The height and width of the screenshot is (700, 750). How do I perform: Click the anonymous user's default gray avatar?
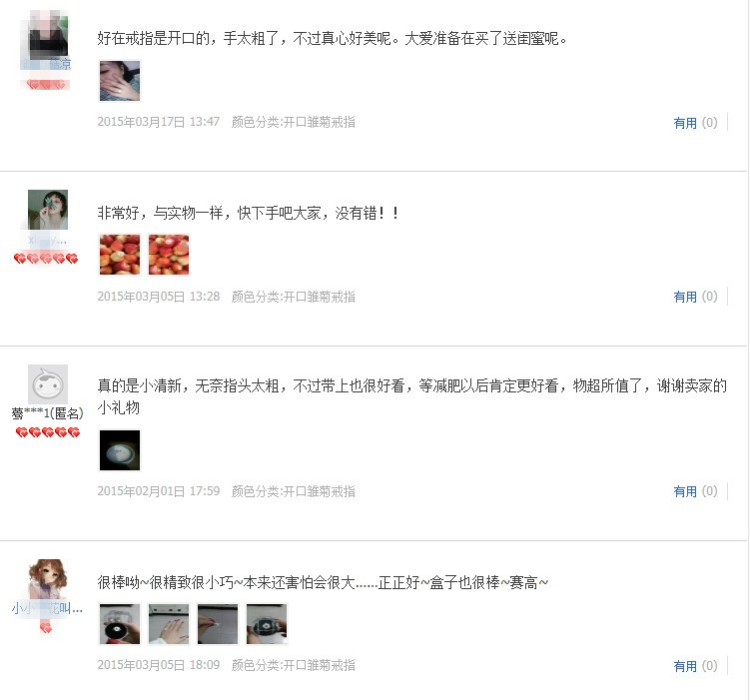point(48,384)
